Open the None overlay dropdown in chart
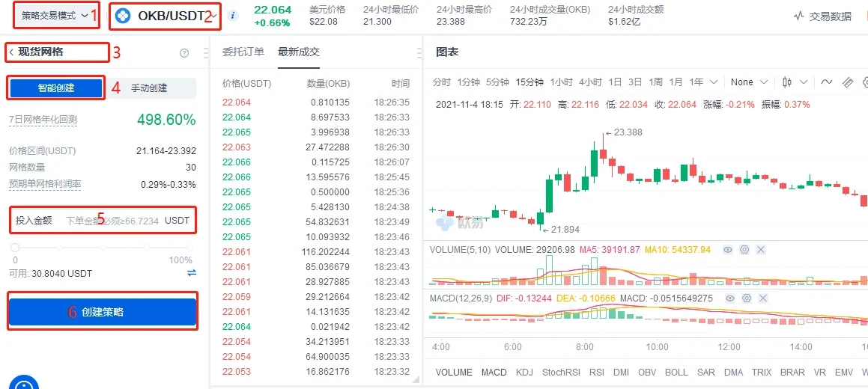 749,82
